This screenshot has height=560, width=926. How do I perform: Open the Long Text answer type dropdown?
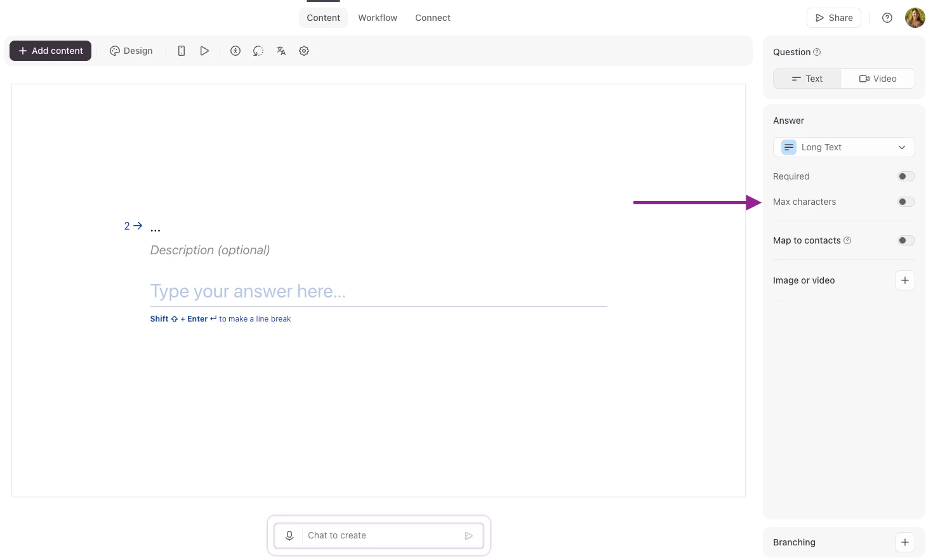[844, 147]
